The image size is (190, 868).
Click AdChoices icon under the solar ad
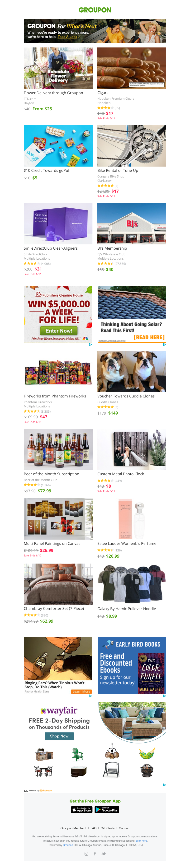(x=164, y=344)
